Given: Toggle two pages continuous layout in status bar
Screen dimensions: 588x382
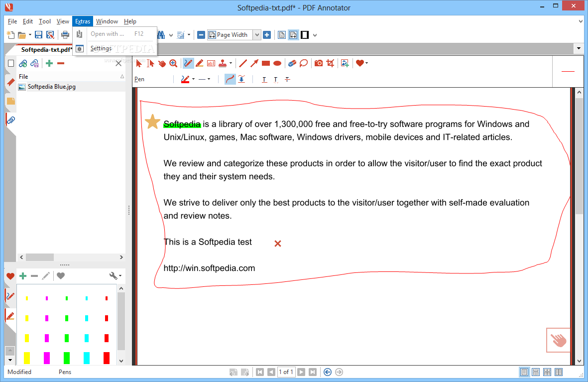Looking at the screenshot, I should tap(559, 372).
